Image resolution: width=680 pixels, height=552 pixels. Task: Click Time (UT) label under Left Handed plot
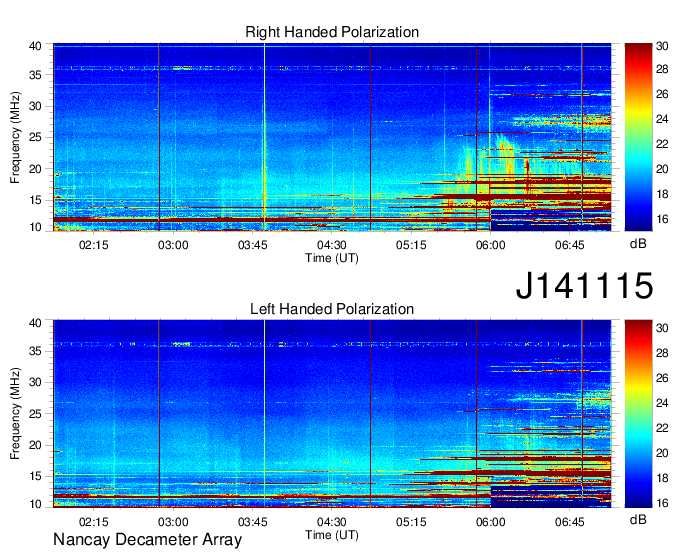tap(332, 535)
